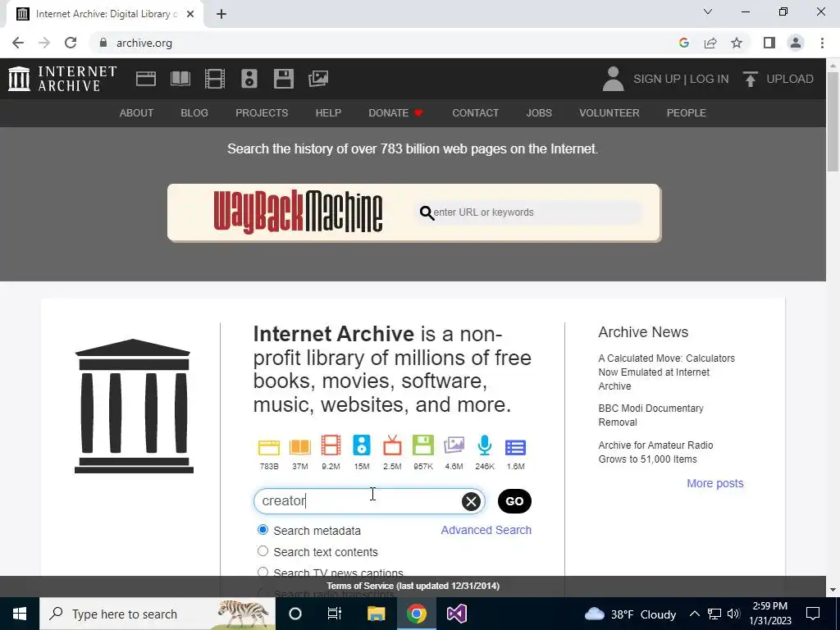
Task: Open File Explorer from taskbar
Action: click(376, 614)
